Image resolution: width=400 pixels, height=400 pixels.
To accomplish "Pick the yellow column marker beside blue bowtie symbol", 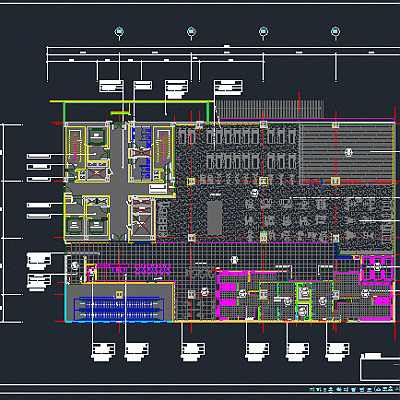I will (335, 181).
